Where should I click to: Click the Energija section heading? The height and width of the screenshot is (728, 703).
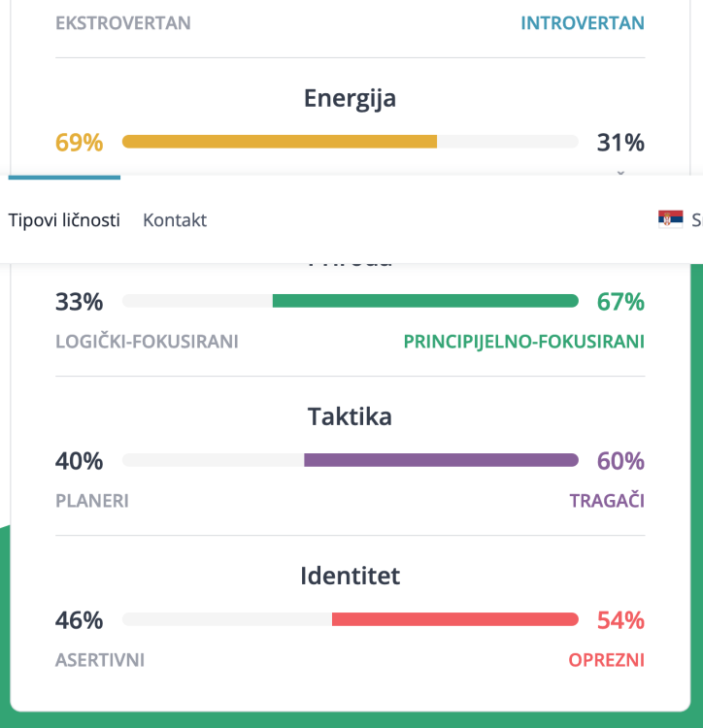[x=351, y=99]
